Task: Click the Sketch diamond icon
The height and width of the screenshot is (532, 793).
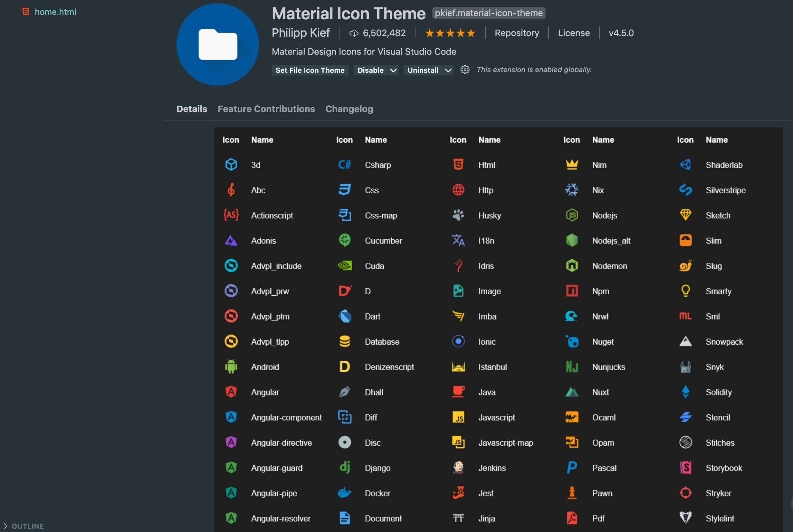Action: [685, 215]
